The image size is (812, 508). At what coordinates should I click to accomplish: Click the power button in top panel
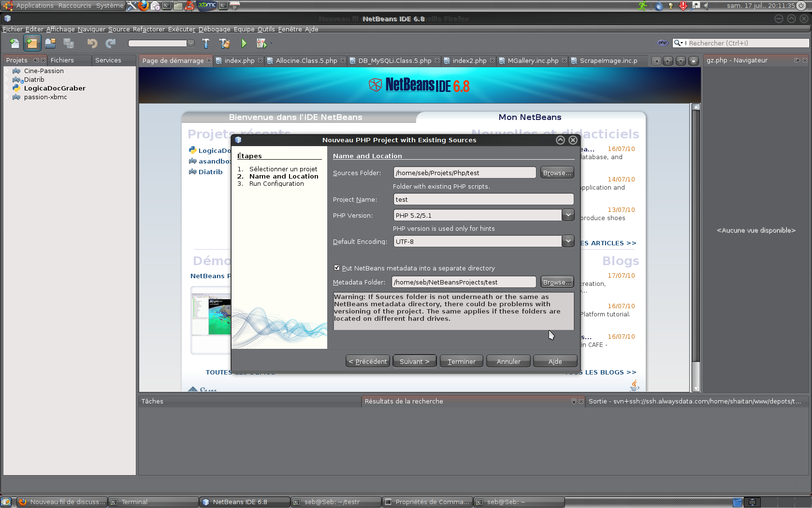click(802, 6)
